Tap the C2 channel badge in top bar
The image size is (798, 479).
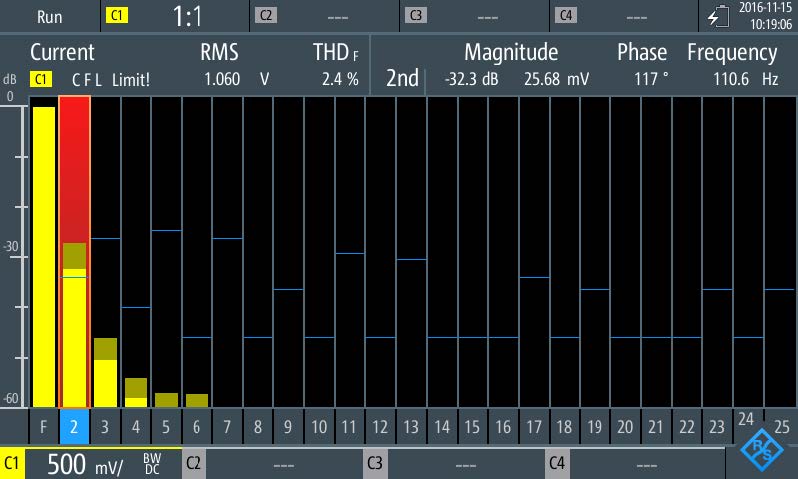[265, 16]
